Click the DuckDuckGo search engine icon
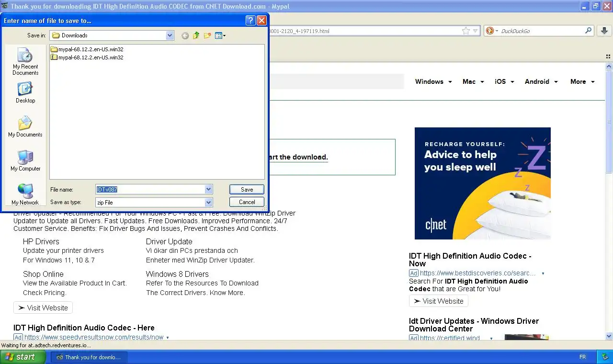 click(490, 31)
